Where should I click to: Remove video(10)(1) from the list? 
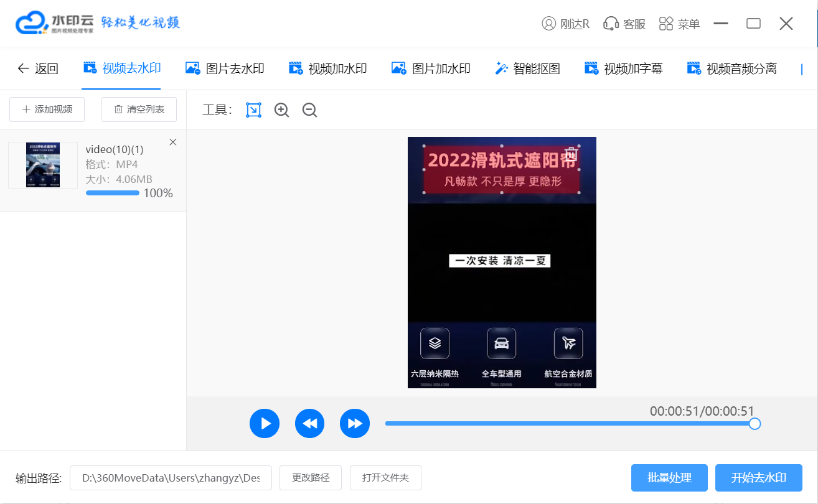point(173,142)
